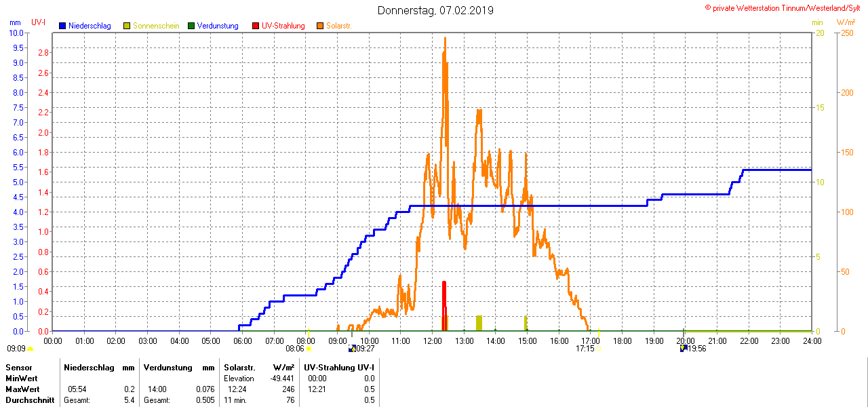The width and height of the screenshot is (868, 407).
Task: Click the Solarstr. average value 76
Action: pyautogui.click(x=290, y=400)
